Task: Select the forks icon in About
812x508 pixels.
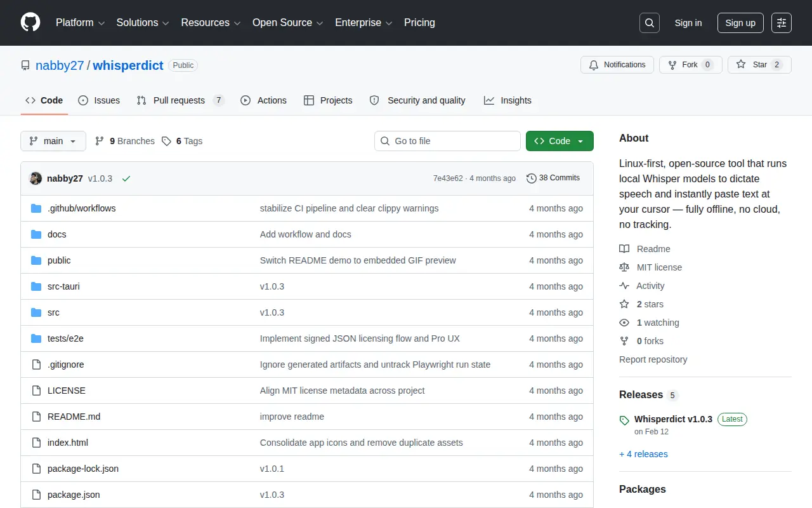Action: pyautogui.click(x=624, y=341)
